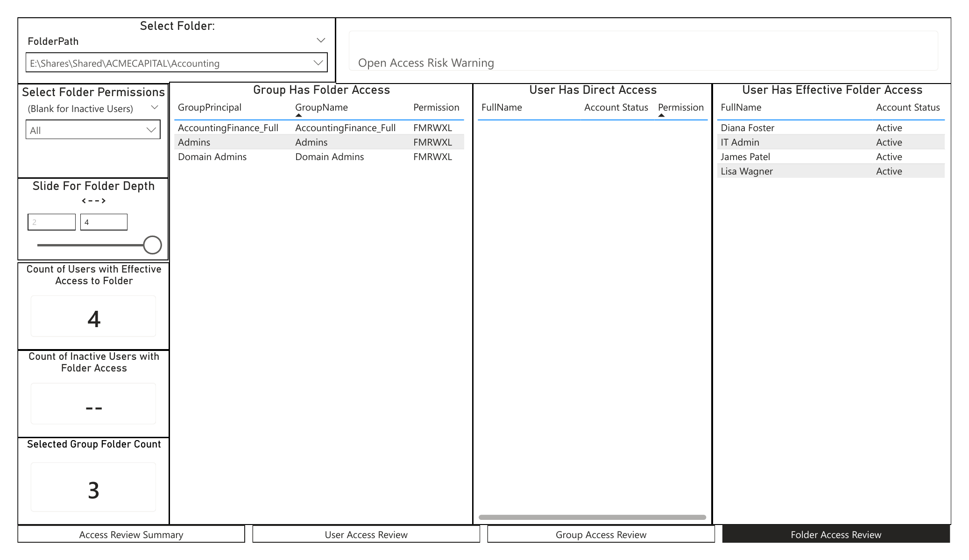Open the All folder permissions dropdown
The width and height of the screenshot is (969, 560).
point(93,130)
